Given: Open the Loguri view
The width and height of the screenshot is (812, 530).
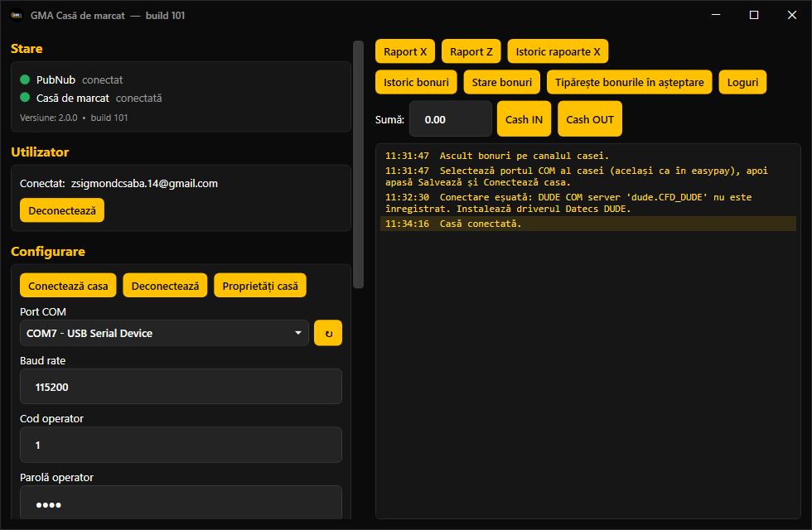Looking at the screenshot, I should point(742,82).
